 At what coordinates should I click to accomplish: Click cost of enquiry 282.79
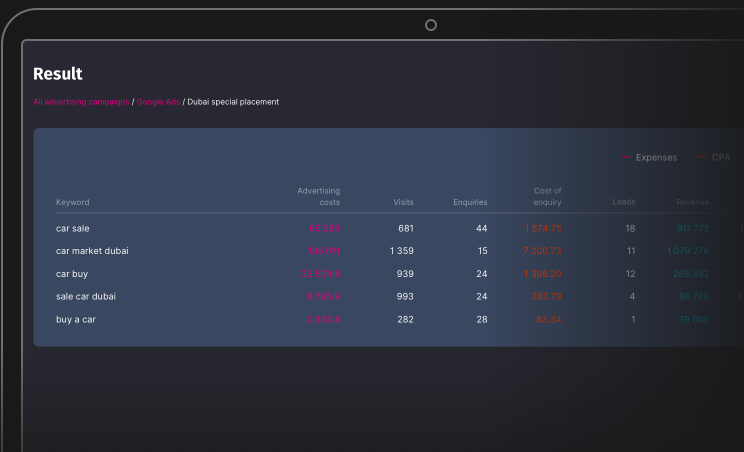546,296
